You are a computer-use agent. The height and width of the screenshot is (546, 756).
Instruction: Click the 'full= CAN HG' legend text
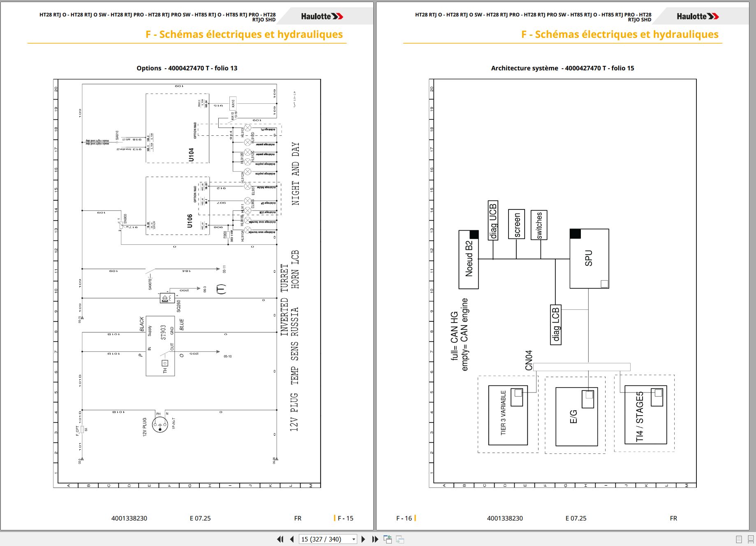tap(454, 336)
